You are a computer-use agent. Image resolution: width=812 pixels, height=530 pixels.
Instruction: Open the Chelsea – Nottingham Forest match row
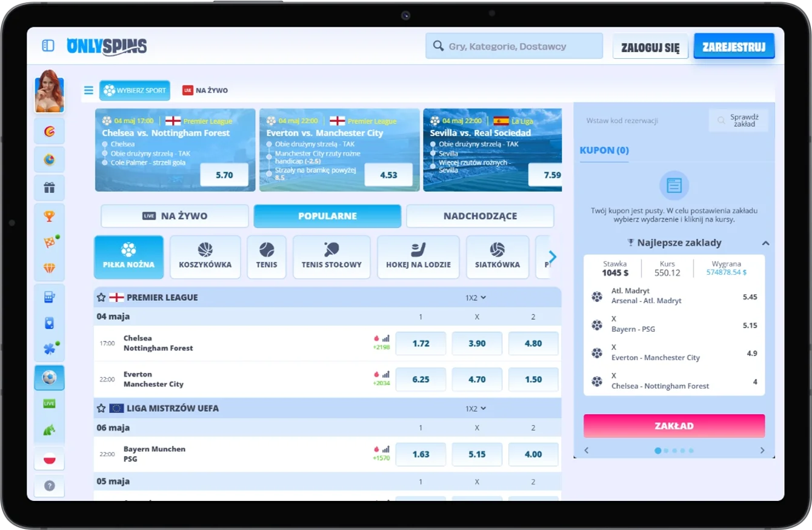[x=328, y=343]
